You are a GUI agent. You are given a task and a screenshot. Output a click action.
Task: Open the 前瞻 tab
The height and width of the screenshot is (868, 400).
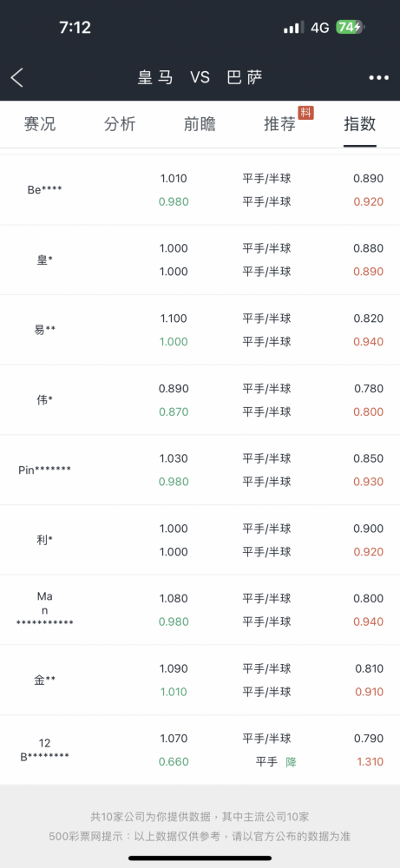[x=200, y=124]
